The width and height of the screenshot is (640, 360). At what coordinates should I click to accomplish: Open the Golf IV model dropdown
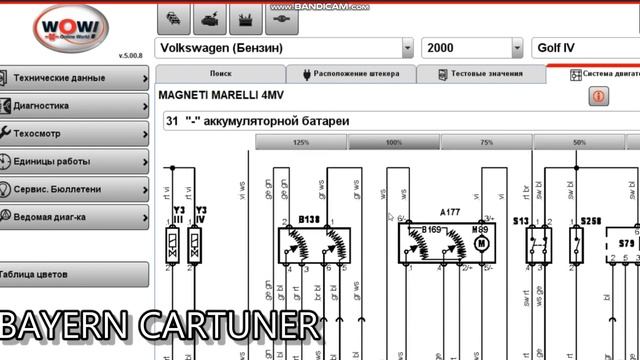coord(586,48)
